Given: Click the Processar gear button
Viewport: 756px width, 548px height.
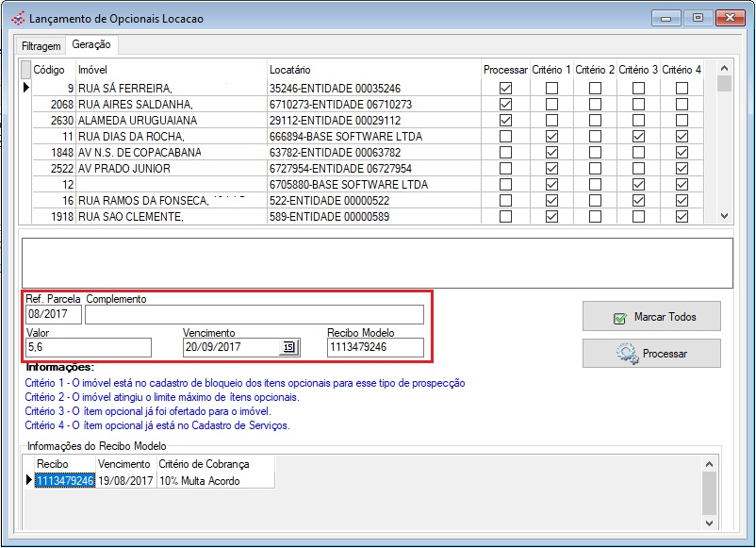Looking at the screenshot, I should [x=651, y=354].
